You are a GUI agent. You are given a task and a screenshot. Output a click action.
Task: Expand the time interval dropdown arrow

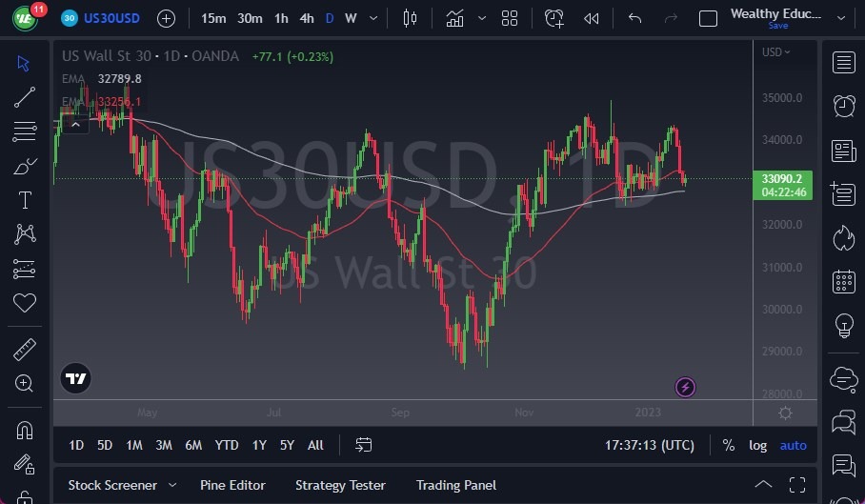pos(373,18)
